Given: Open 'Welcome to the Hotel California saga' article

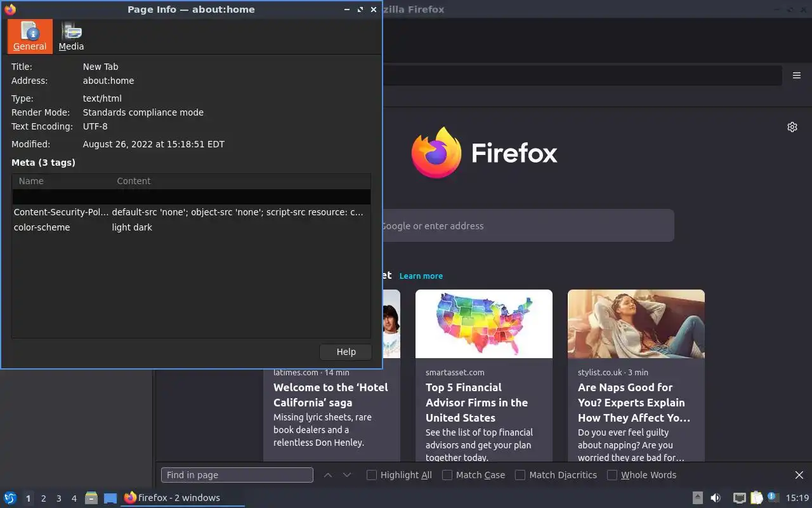Looking at the screenshot, I should 331,395.
